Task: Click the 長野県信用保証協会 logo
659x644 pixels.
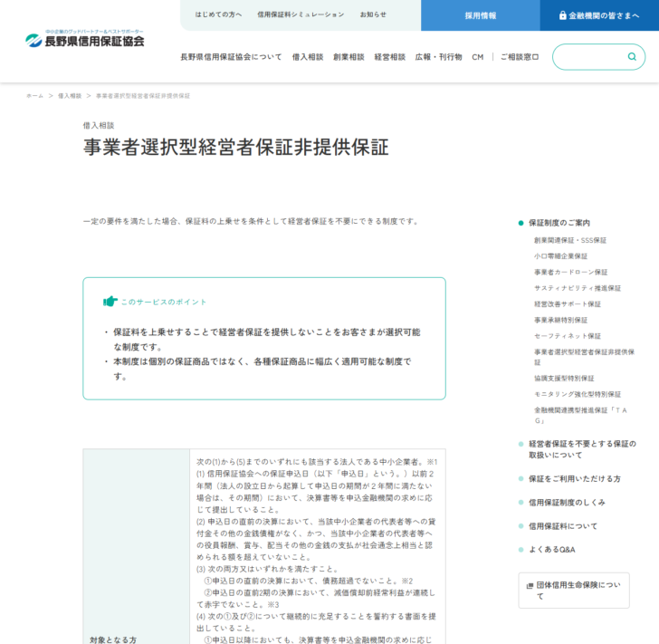Action: [x=84, y=39]
